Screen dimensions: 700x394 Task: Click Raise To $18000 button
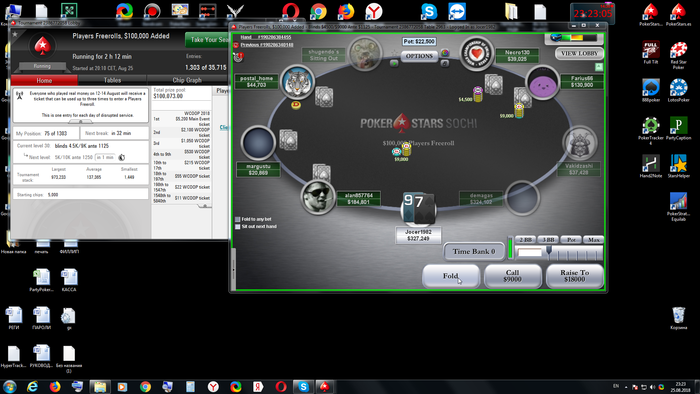(x=574, y=276)
